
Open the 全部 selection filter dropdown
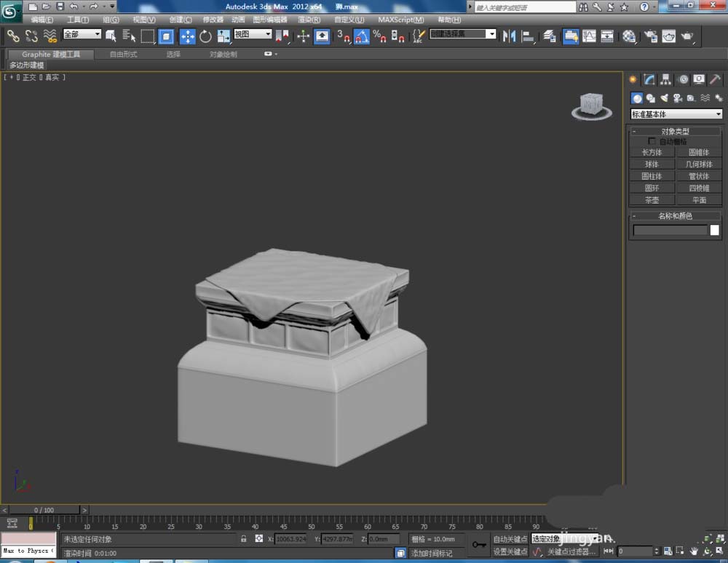coord(82,34)
